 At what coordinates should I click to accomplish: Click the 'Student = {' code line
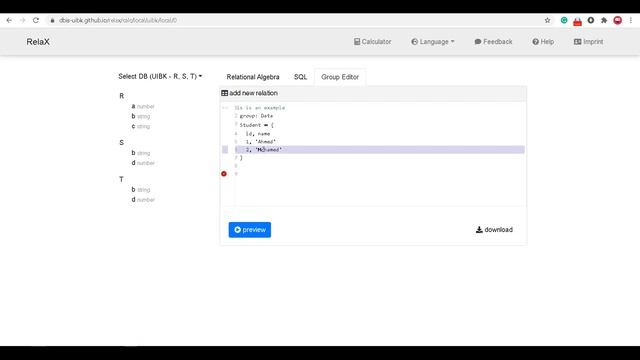pyautogui.click(x=257, y=125)
